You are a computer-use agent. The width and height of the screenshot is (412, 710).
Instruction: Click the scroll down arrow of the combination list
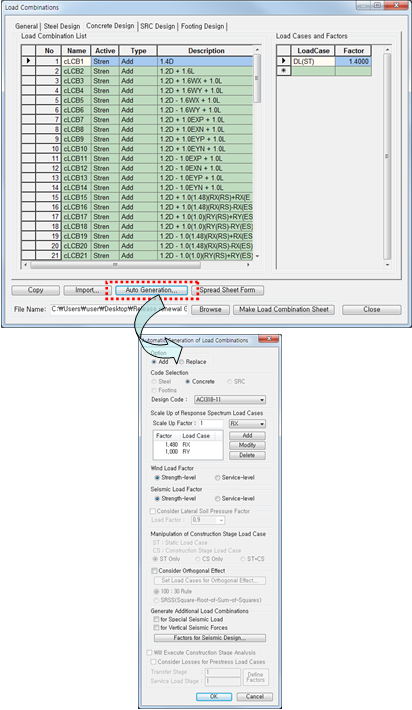[257, 256]
